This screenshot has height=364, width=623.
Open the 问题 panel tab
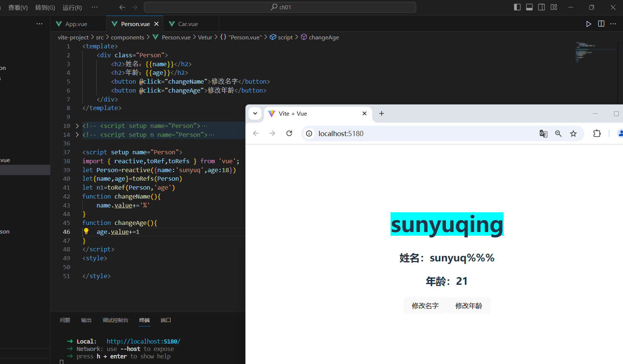[65, 320]
